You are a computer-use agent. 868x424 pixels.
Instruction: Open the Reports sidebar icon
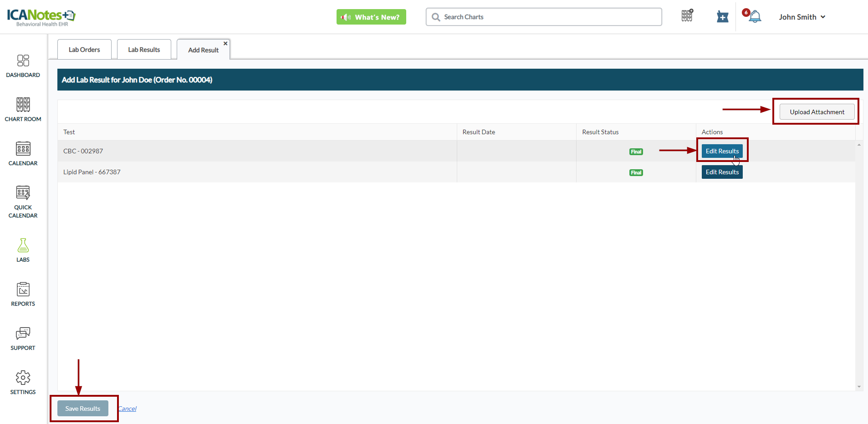[x=23, y=294]
